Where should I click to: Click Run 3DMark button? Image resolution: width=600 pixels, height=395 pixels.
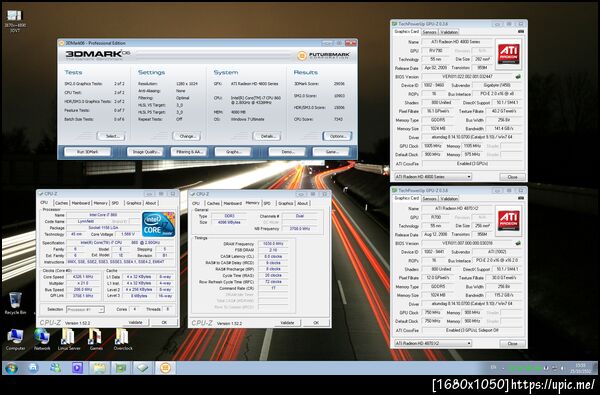click(x=88, y=152)
